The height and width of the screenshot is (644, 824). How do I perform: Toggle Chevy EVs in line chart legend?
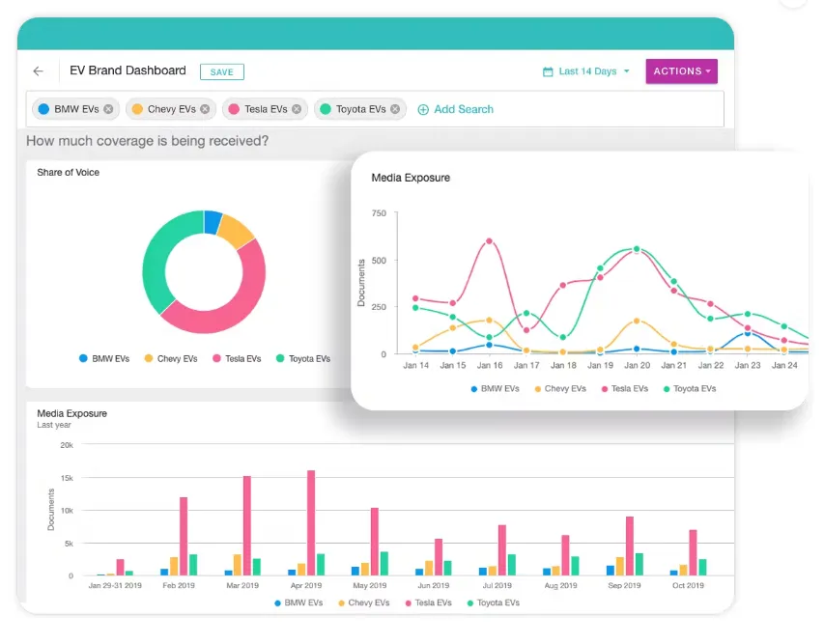click(x=560, y=389)
